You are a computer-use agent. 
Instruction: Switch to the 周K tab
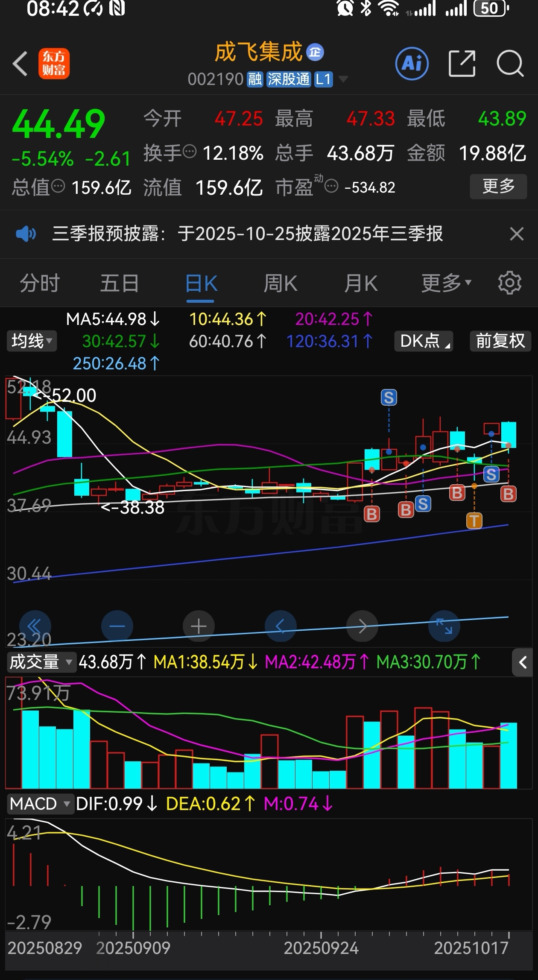pyautogui.click(x=281, y=283)
